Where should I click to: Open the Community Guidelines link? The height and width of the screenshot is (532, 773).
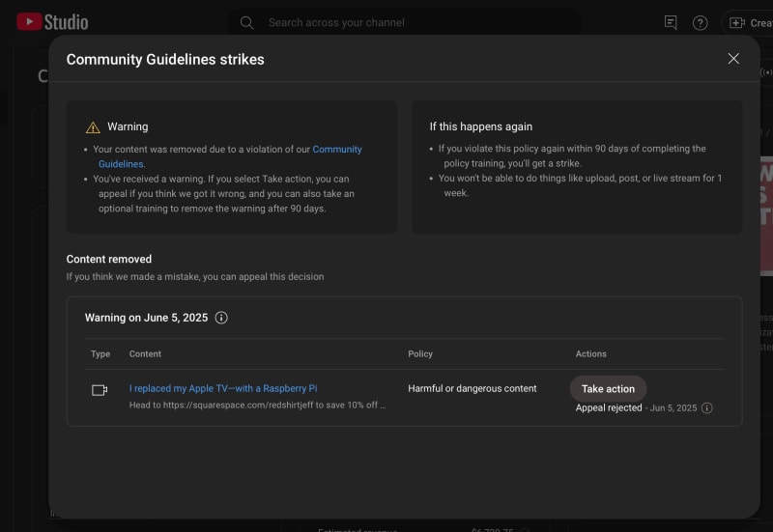coord(336,150)
